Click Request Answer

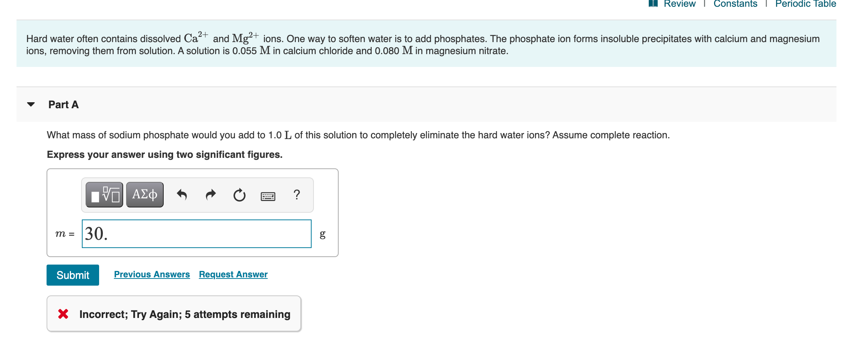(x=232, y=274)
